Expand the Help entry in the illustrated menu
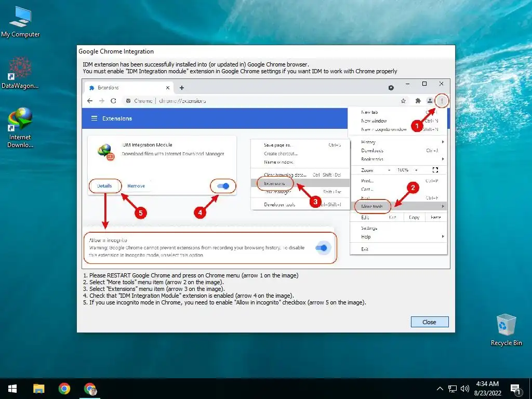Screen dimensions: 532x399 pos(398,237)
